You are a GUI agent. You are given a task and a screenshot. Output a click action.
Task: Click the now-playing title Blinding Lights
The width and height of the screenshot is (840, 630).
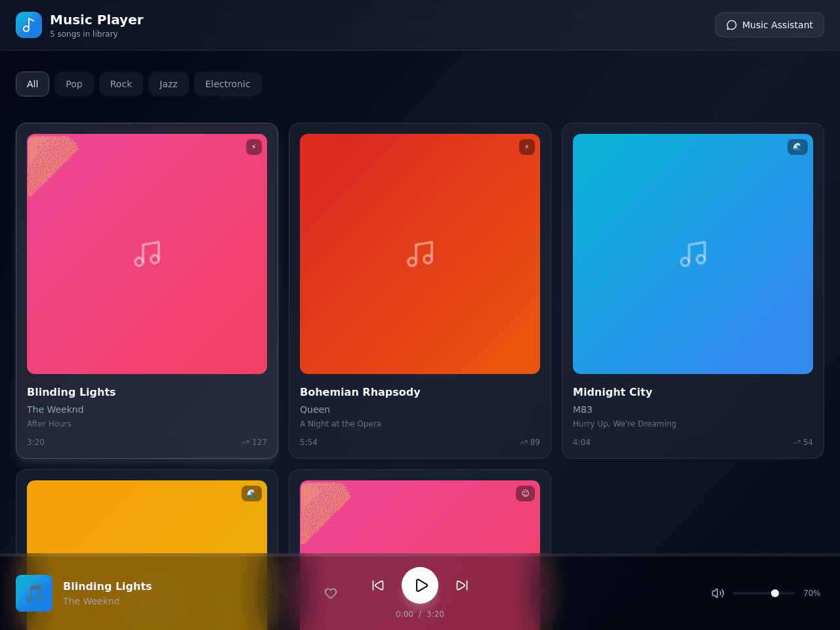click(108, 586)
